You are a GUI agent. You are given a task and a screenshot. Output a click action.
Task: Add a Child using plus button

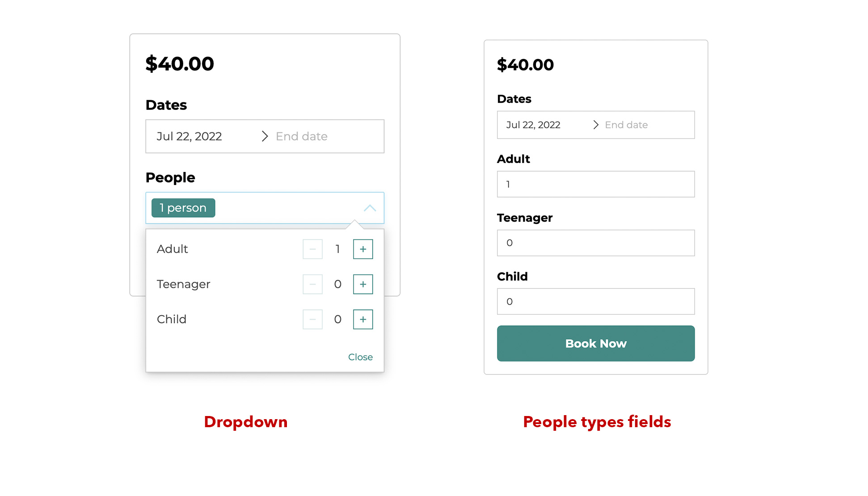tap(363, 319)
